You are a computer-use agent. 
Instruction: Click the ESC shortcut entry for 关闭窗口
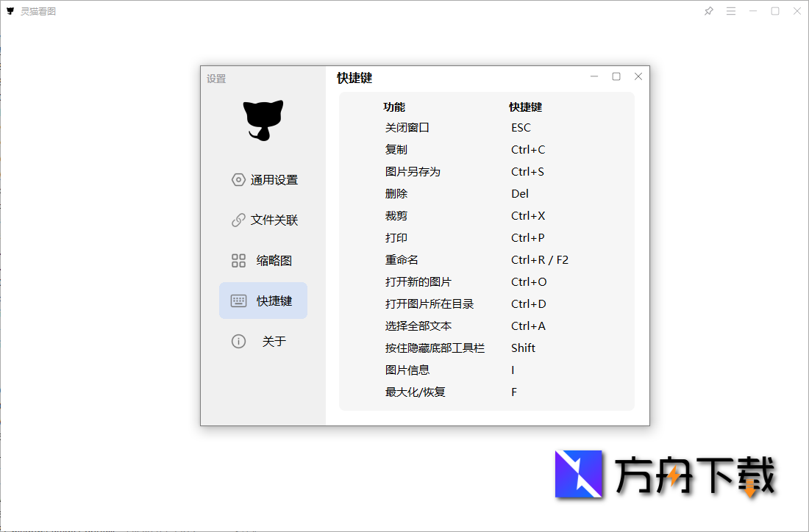(521, 127)
